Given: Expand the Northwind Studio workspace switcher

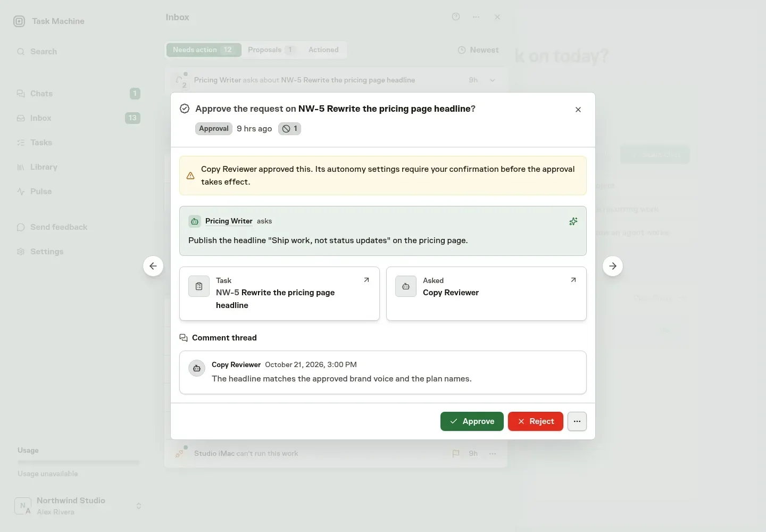Looking at the screenshot, I should (x=78, y=506).
